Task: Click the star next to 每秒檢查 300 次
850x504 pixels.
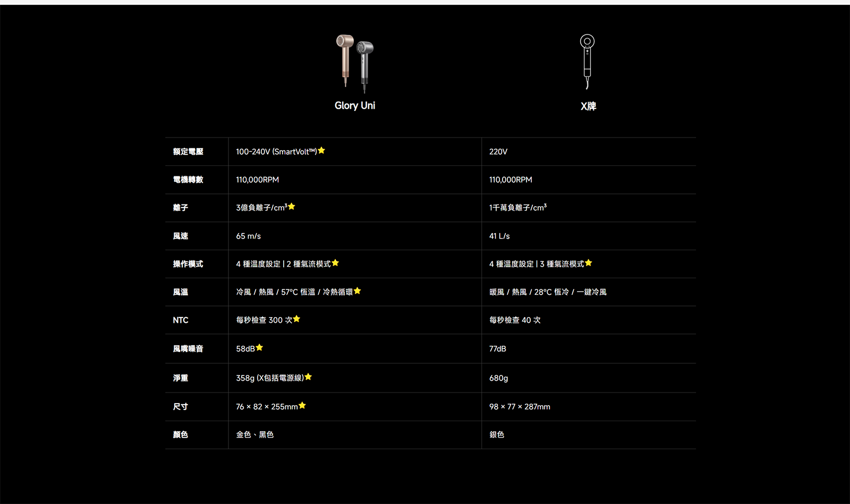Action: [x=297, y=319]
